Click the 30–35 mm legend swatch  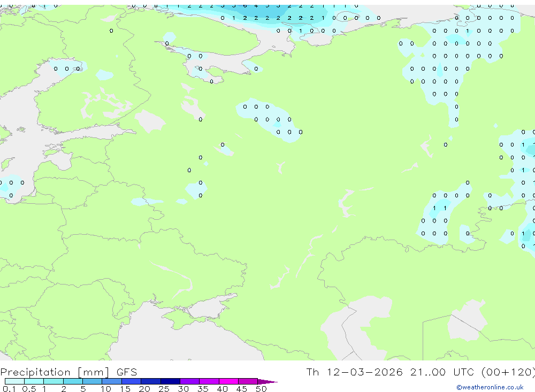pyautogui.click(x=190, y=381)
